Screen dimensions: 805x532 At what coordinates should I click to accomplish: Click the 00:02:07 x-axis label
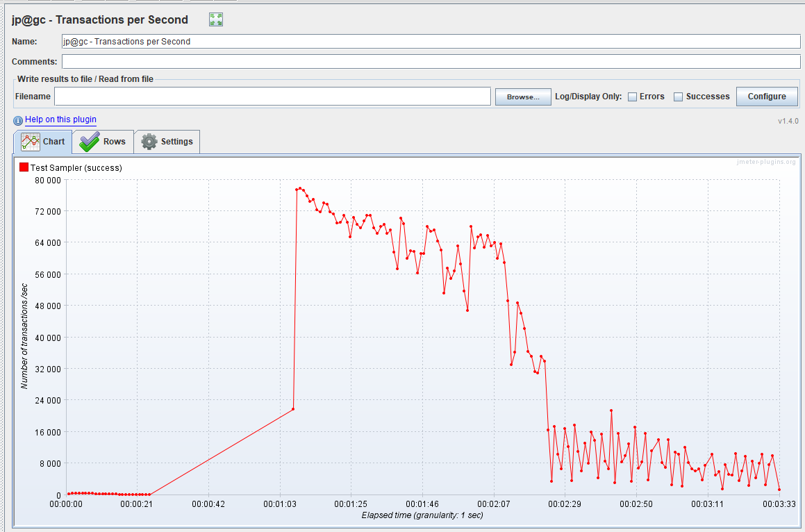point(493,504)
